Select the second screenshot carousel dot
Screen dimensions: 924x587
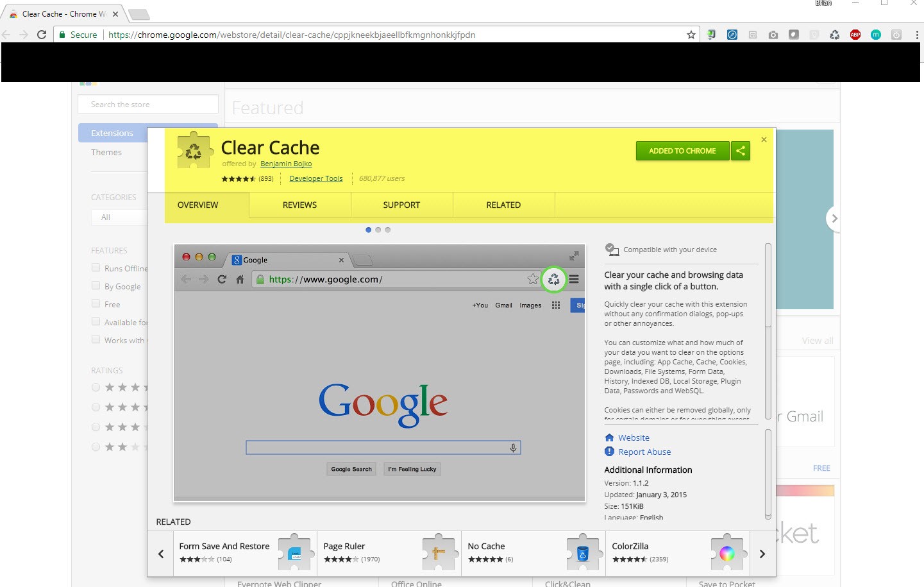378,230
